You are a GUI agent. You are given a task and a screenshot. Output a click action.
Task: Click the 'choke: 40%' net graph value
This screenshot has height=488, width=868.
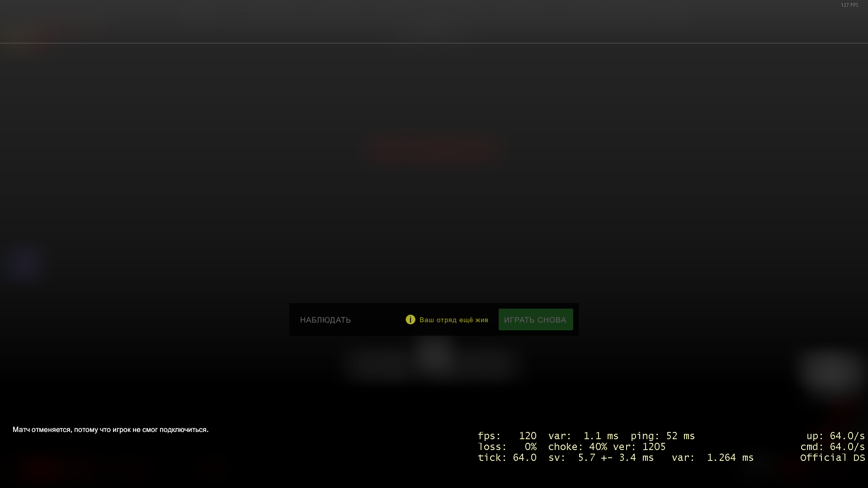click(578, 447)
